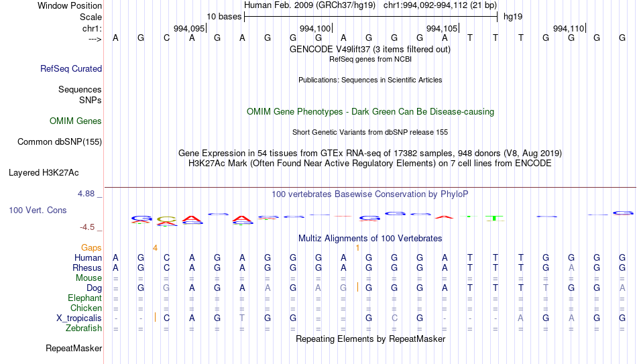Click the Layered H3K27Ac track label

pos(44,173)
